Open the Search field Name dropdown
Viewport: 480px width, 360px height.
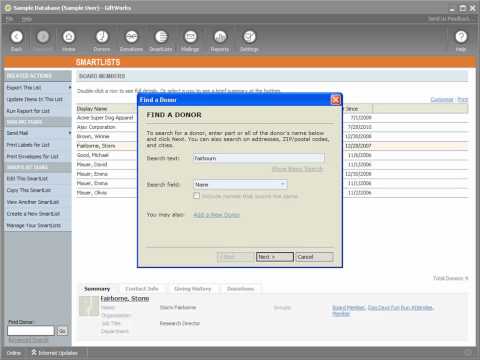240,184
